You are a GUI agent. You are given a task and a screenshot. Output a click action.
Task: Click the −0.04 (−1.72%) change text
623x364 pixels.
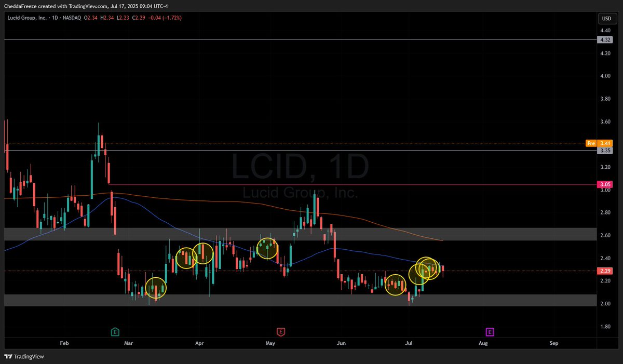pyautogui.click(x=164, y=18)
